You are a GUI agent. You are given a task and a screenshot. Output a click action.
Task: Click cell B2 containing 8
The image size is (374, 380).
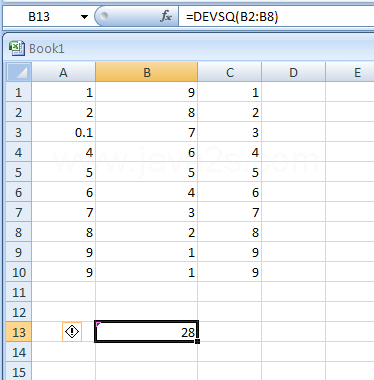[147, 112]
